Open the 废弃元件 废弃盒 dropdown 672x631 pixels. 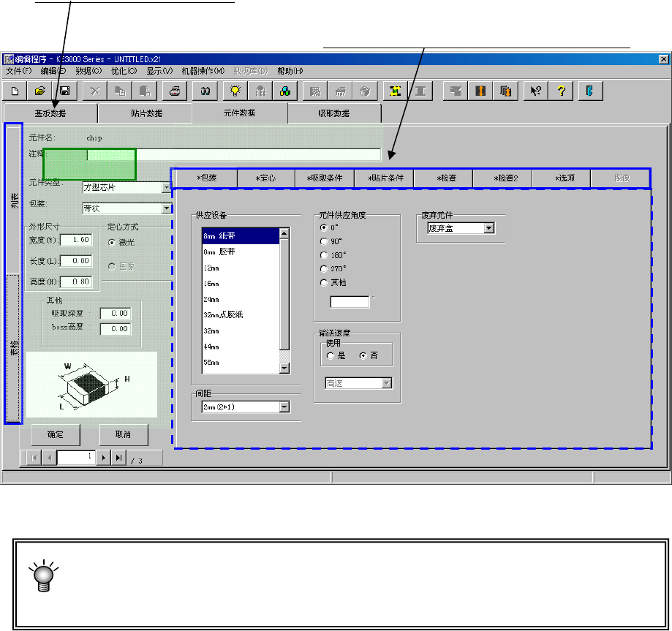(488, 228)
